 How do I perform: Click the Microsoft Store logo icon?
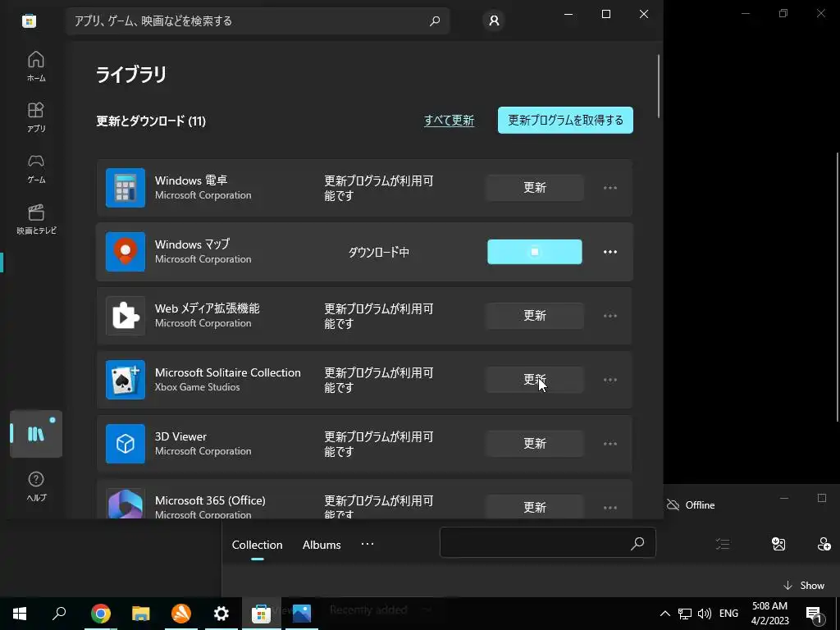point(29,21)
